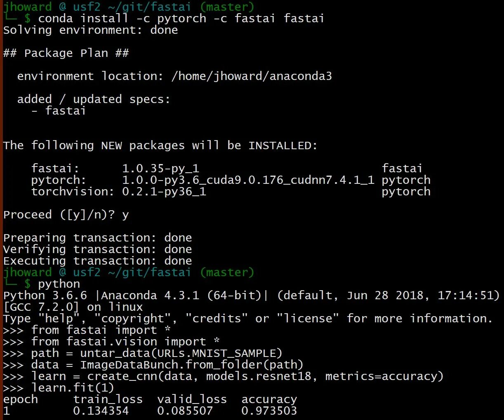This screenshot has width=504, height=420.
Task: Click the 'path = untar_data(URLs.MNIST_SAMPLE)' line
Action: (157, 353)
